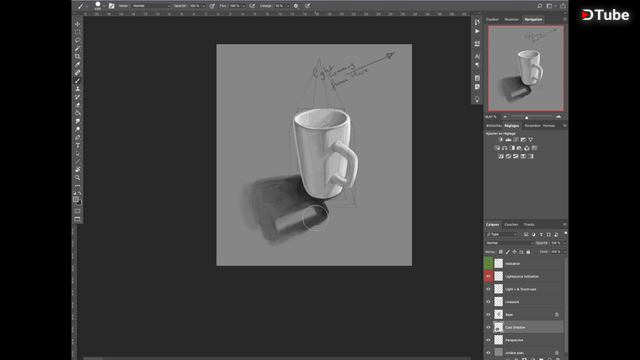Select the Eyedropper tool
The height and width of the screenshot is (360, 640).
tap(78, 64)
